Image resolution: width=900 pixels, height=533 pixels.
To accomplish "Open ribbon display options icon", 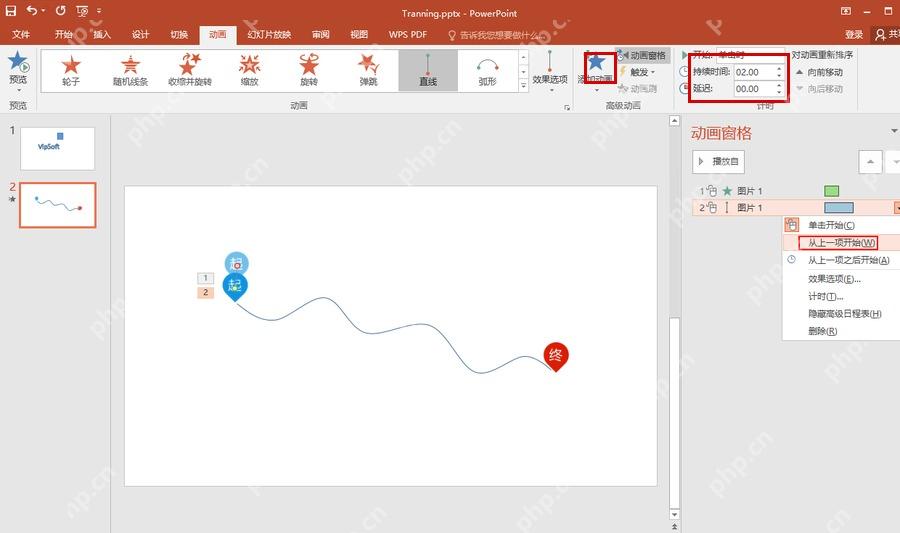I will (845, 11).
